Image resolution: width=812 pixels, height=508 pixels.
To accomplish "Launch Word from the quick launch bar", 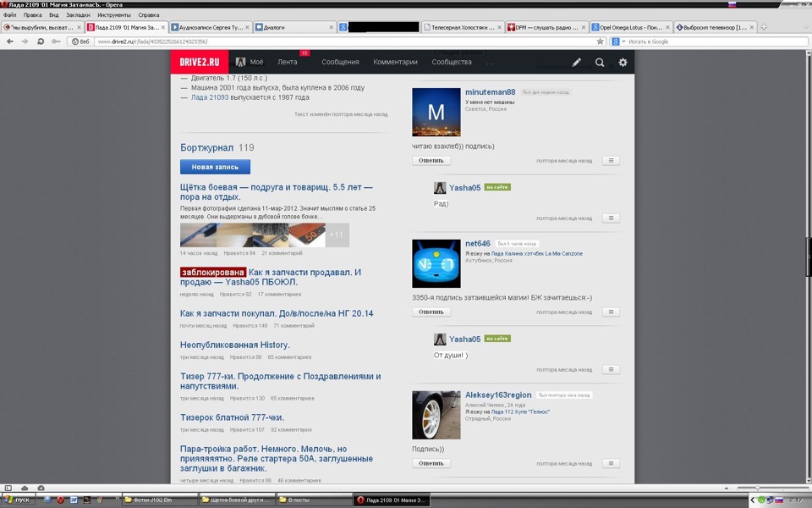I will [74, 500].
